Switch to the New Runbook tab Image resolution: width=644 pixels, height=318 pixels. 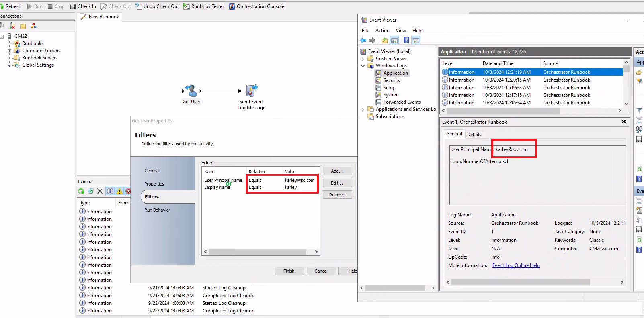(100, 17)
